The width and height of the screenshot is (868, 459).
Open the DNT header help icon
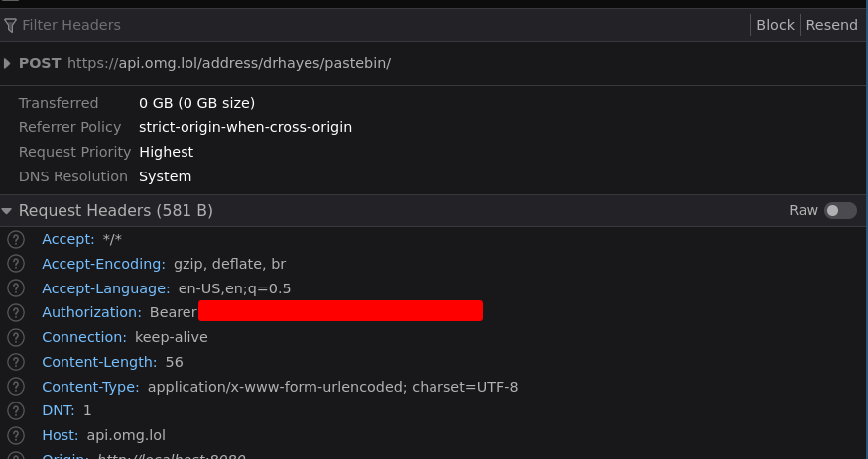pos(16,410)
